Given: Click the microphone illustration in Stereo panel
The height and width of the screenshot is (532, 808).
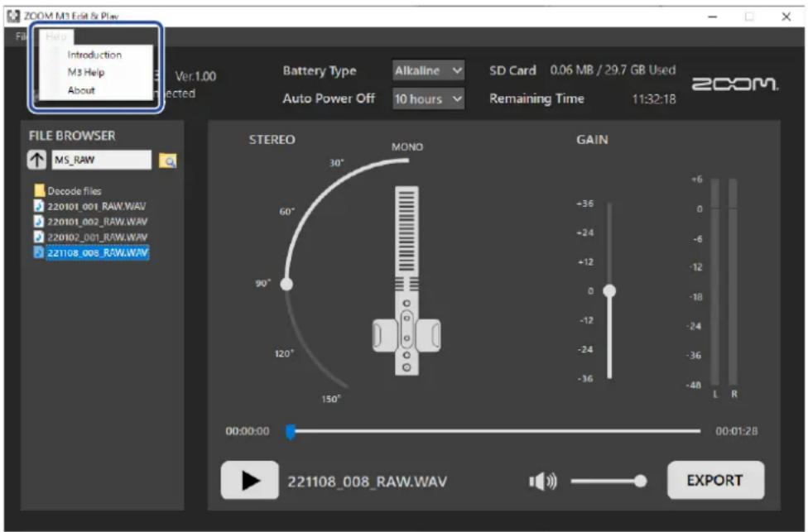Looking at the screenshot, I should click(x=406, y=280).
